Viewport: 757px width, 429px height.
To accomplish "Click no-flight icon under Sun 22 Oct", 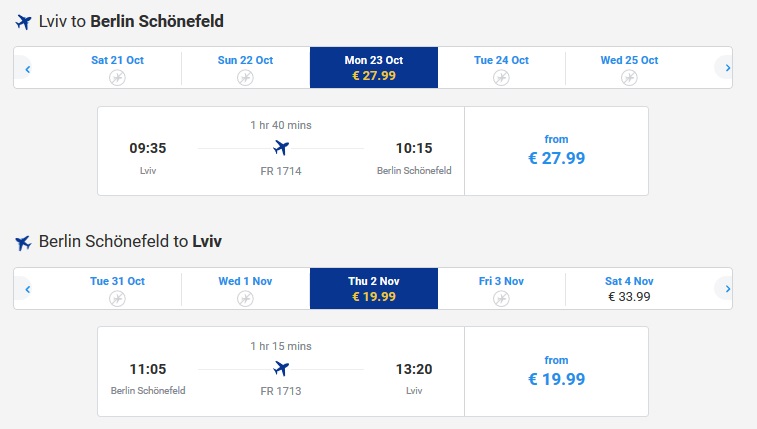I will [x=245, y=77].
